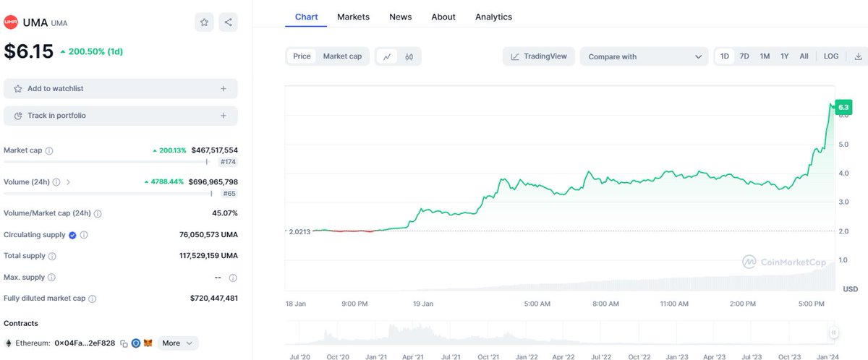The image size is (868, 360).
Task: Open the Markets tab
Action: point(353,17)
